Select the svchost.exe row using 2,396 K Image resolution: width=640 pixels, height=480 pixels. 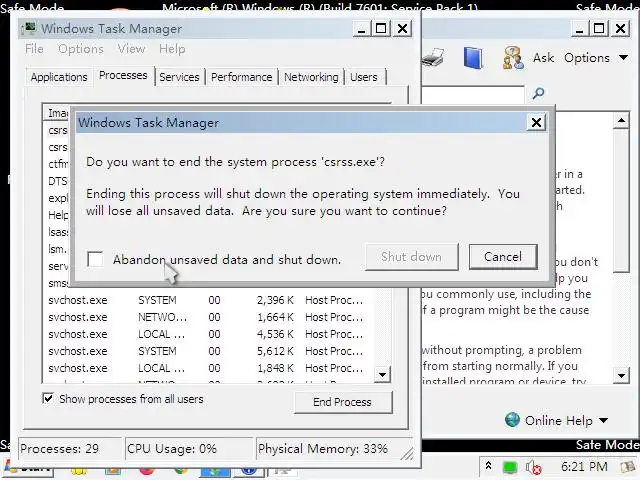[x=207, y=300]
